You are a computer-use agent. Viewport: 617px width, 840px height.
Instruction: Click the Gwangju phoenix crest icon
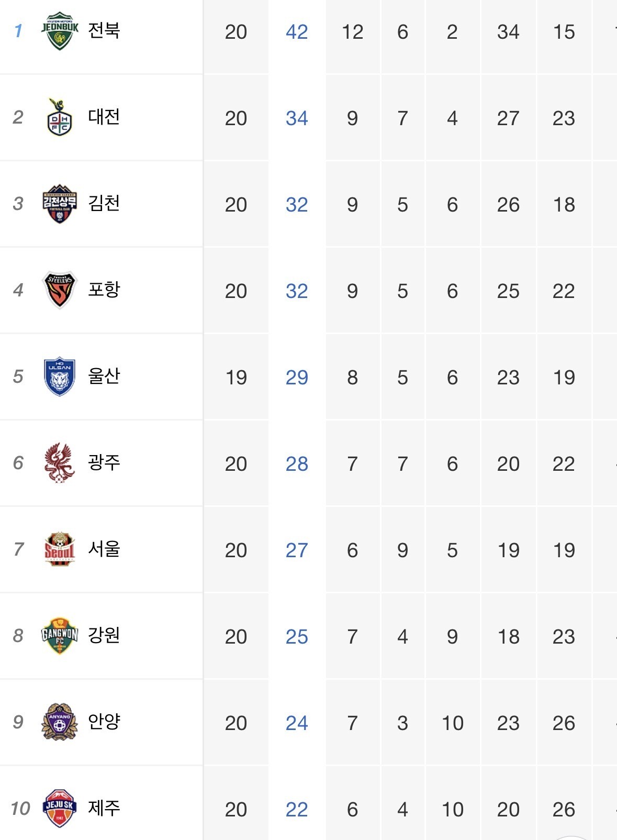pyautogui.click(x=60, y=462)
